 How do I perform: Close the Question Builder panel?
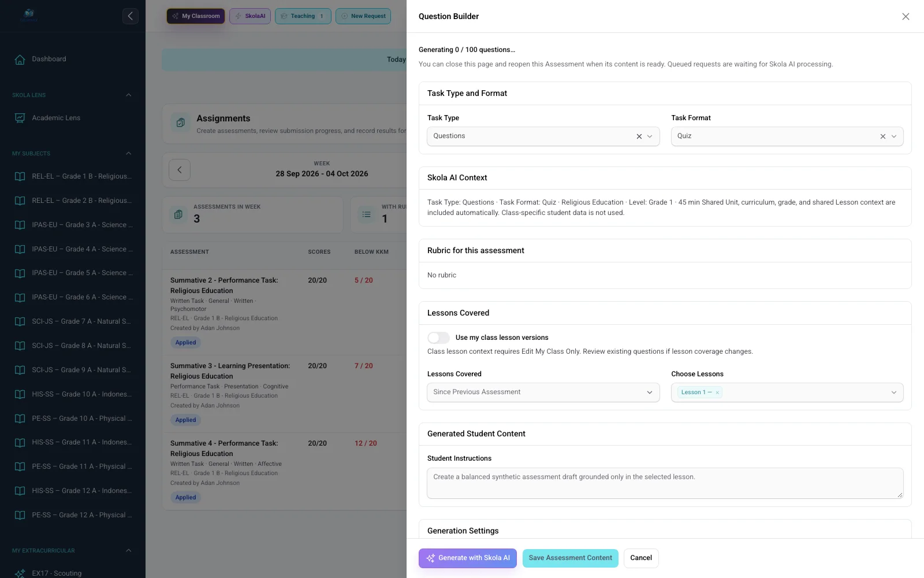[x=906, y=16]
